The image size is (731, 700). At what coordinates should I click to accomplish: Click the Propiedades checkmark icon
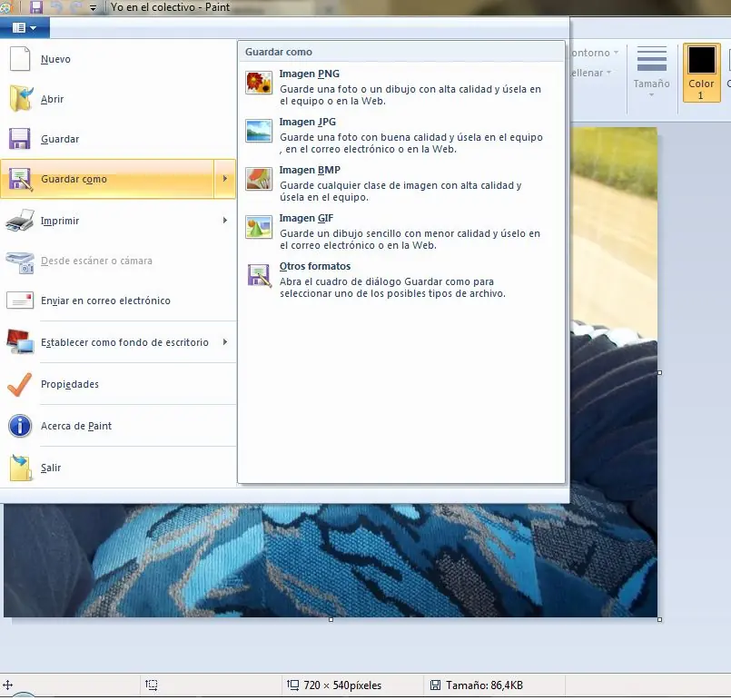click(20, 384)
